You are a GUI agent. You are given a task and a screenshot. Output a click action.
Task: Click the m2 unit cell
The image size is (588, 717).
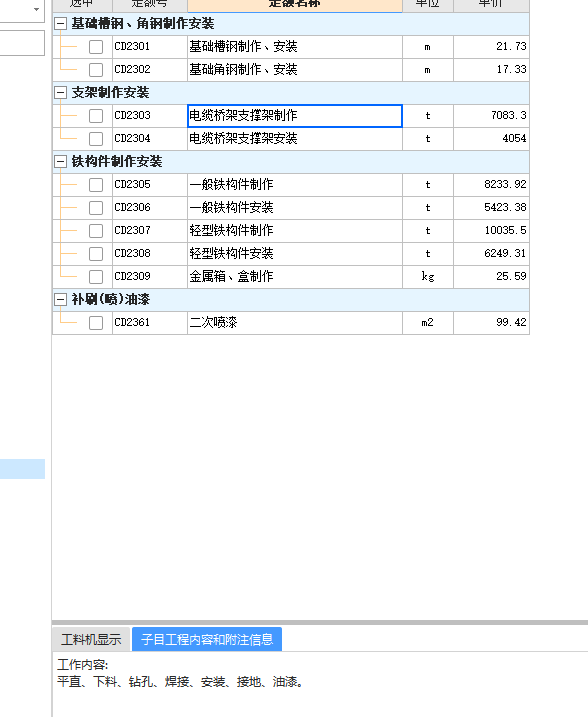tap(428, 322)
